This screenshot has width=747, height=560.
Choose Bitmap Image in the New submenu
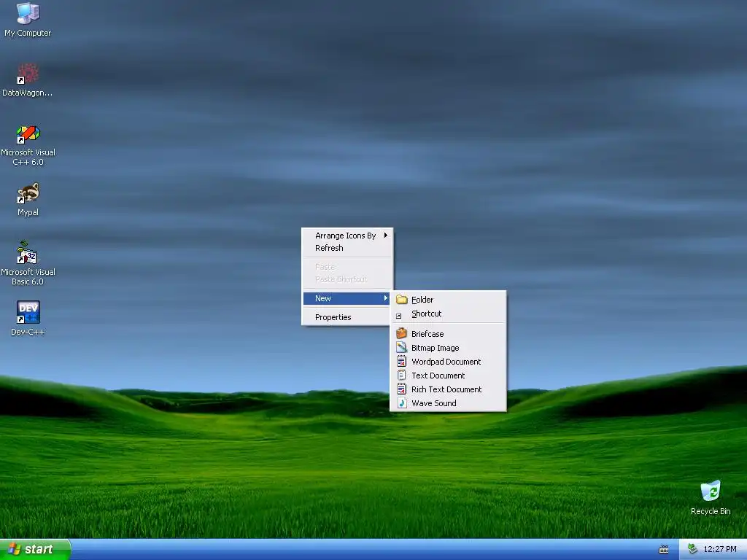click(448, 348)
